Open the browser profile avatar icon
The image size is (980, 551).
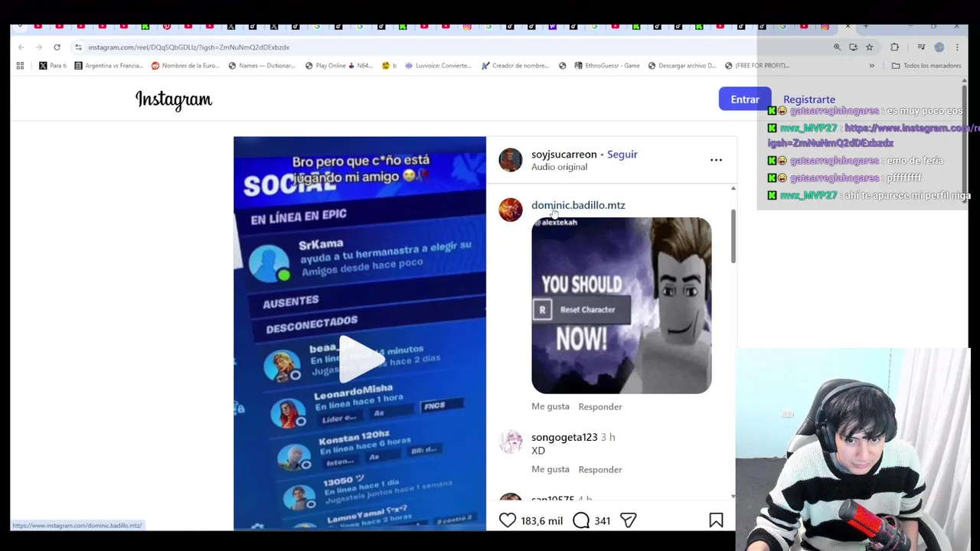click(x=939, y=47)
